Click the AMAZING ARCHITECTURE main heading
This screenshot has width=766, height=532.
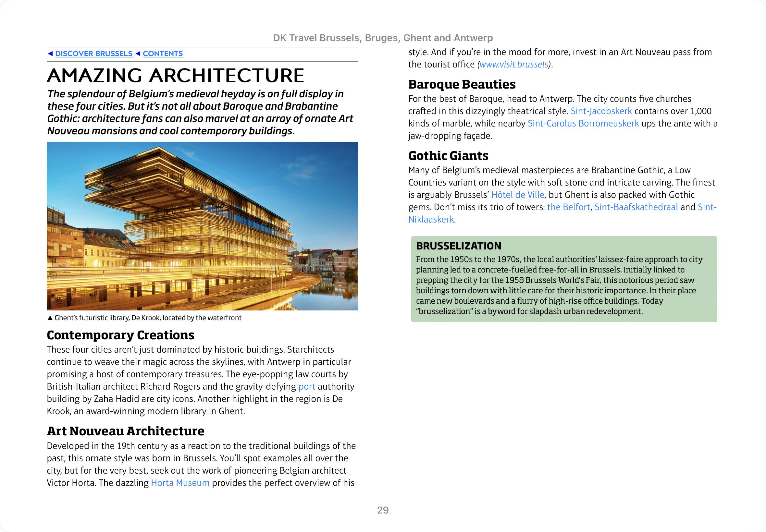coord(175,75)
